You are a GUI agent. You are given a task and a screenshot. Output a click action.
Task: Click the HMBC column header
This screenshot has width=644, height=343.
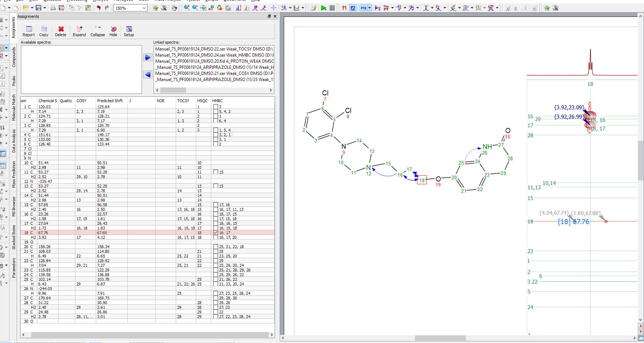pyautogui.click(x=242, y=101)
